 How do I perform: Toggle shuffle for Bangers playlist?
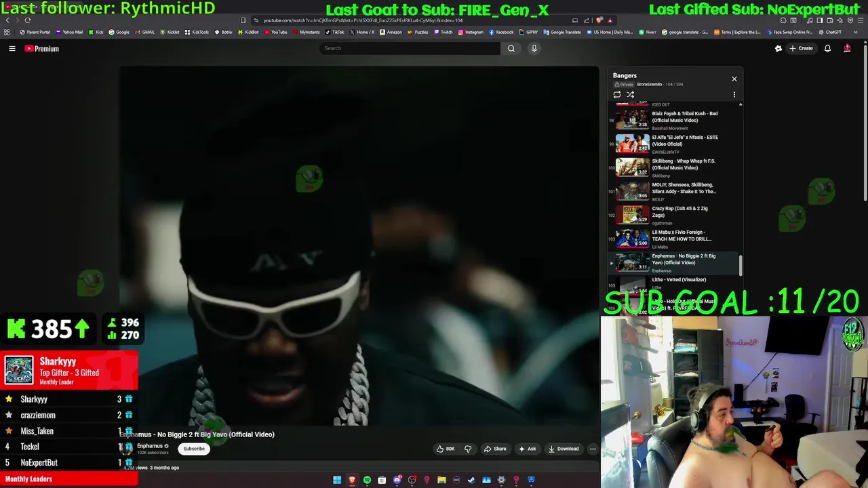click(630, 95)
